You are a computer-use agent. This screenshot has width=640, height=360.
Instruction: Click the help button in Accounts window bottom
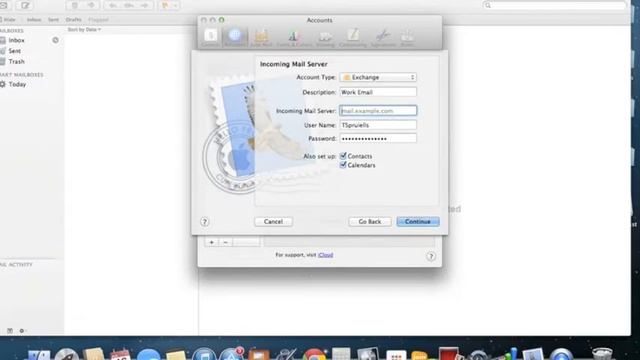click(x=431, y=256)
